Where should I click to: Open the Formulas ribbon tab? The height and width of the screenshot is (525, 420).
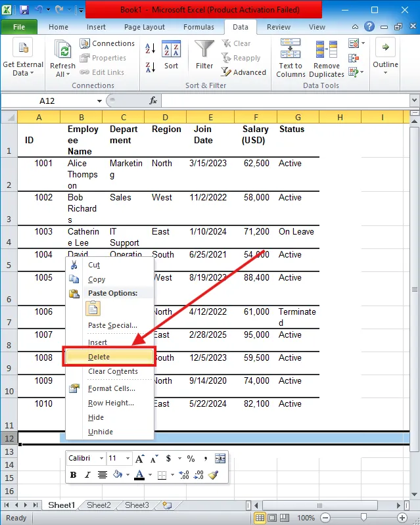(x=198, y=27)
